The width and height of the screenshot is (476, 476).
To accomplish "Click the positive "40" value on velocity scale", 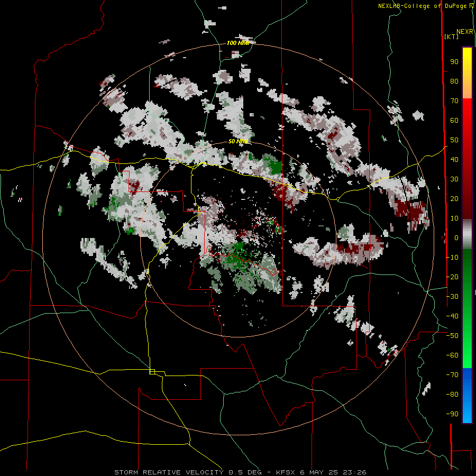I will point(454,160).
